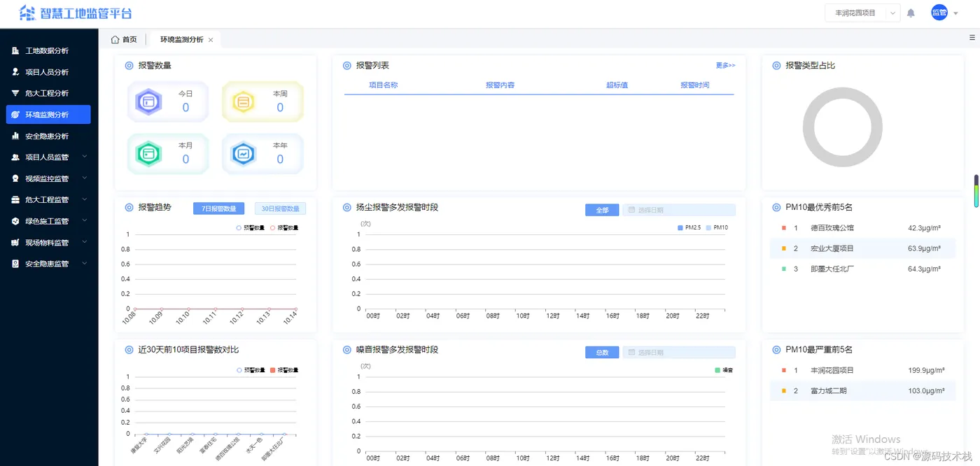Click the 智慧工地监管平台 building logo
980x466 pixels.
(27, 13)
